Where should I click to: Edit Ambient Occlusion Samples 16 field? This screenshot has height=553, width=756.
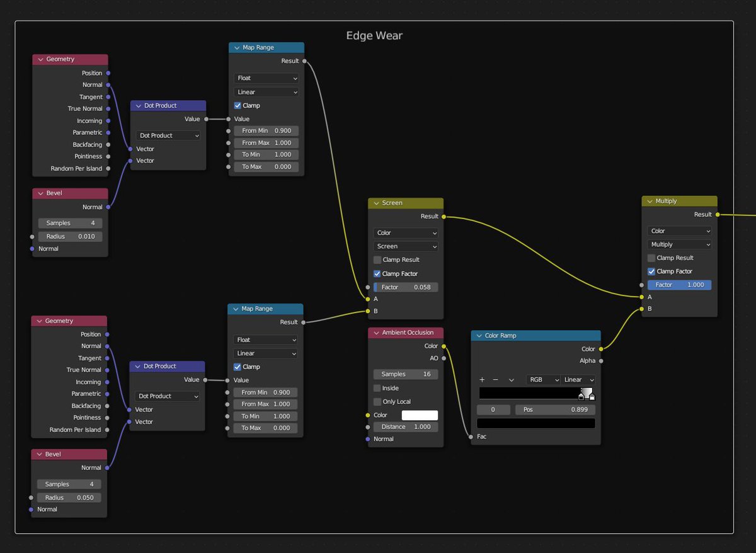pos(406,374)
